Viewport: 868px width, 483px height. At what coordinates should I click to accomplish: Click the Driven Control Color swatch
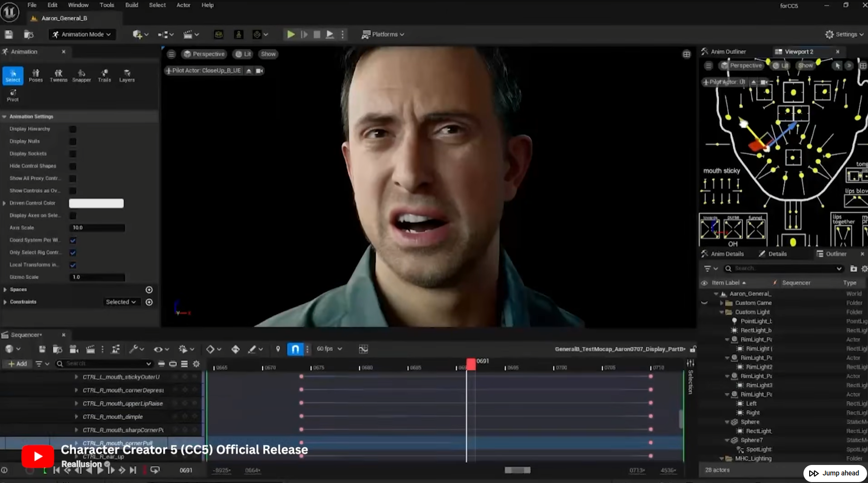click(x=96, y=203)
